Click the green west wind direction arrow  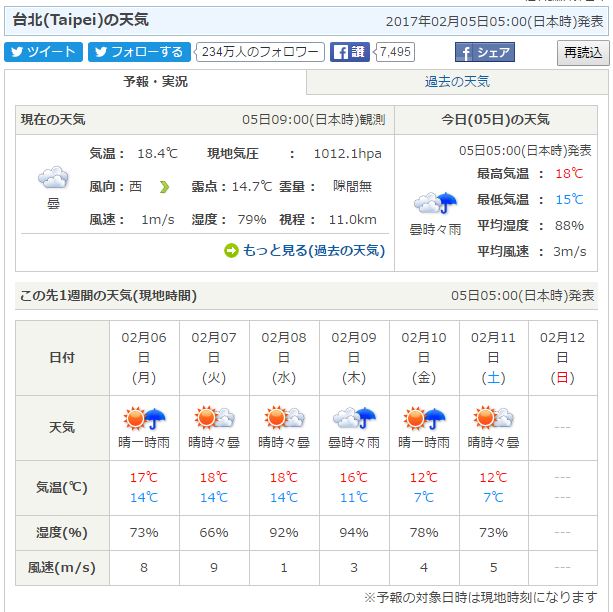coord(164,186)
